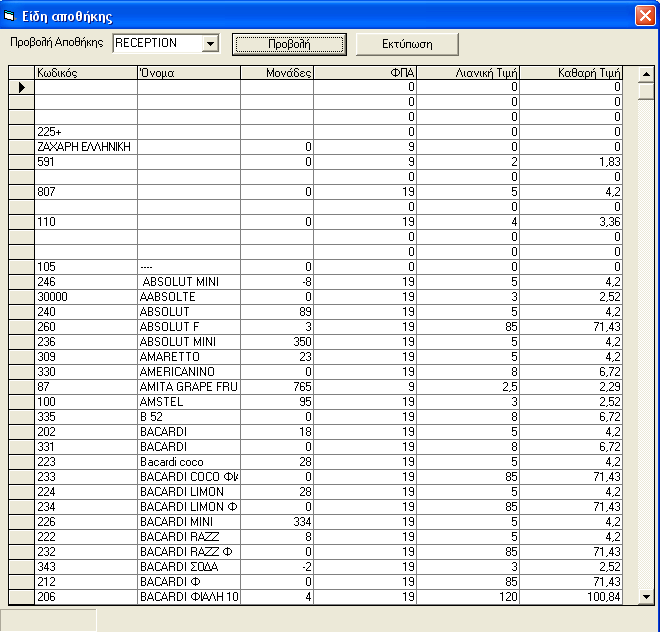Click the net price 100,84
The height and width of the screenshot is (632, 660).
[571, 597]
